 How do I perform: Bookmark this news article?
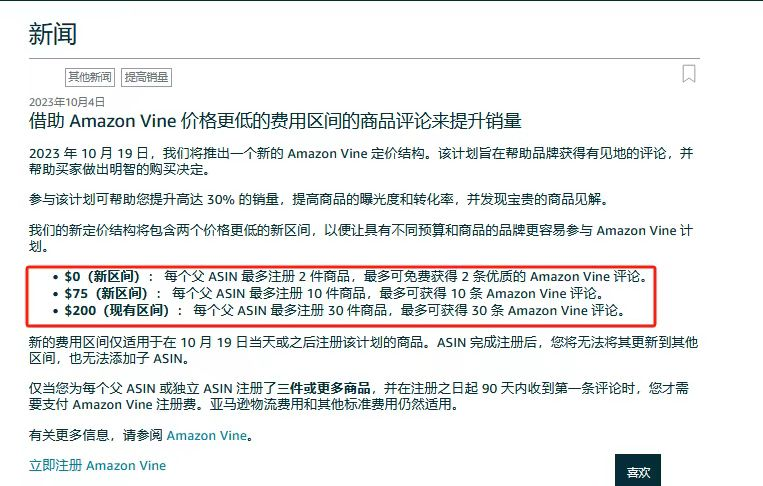pyautogui.click(x=689, y=74)
